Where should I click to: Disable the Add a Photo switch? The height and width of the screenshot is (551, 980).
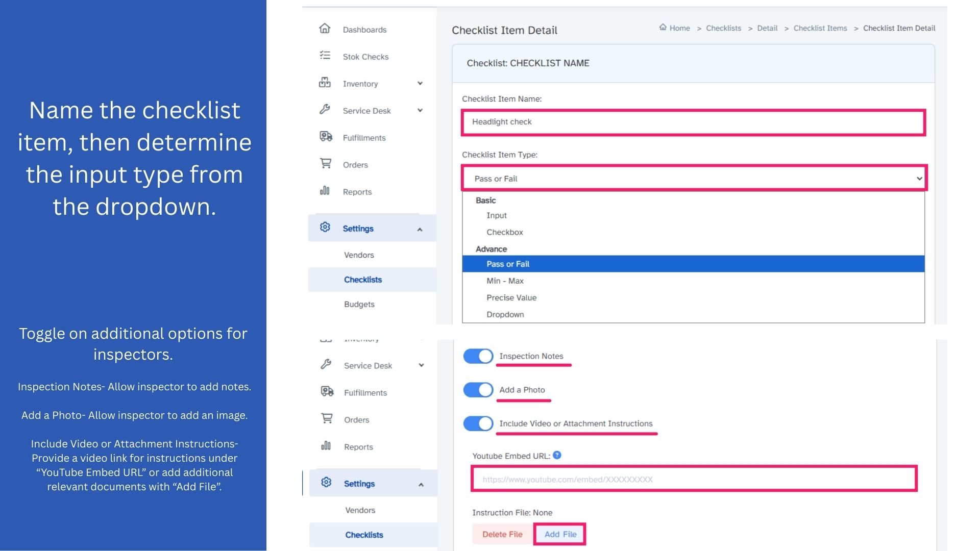pos(478,390)
